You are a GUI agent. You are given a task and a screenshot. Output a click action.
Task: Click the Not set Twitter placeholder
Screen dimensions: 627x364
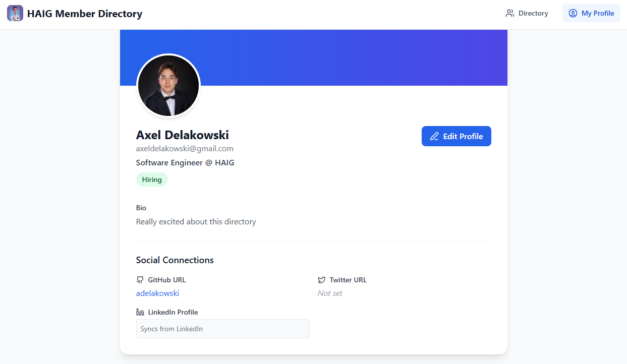(x=329, y=293)
